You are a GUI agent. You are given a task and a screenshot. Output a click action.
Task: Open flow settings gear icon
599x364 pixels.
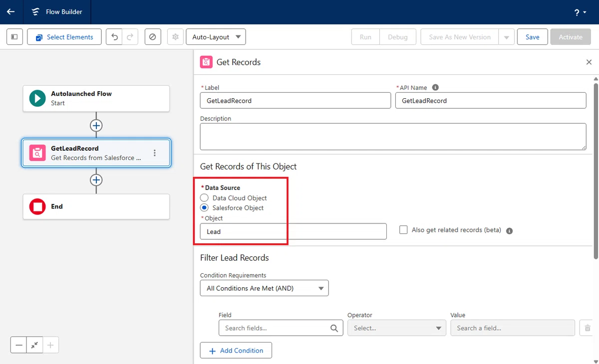(x=175, y=37)
